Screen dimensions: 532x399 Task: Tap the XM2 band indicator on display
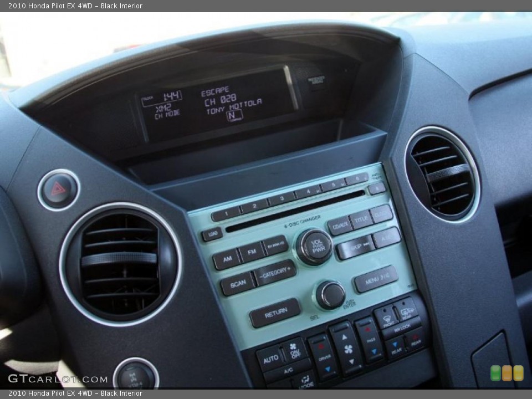[x=163, y=109]
